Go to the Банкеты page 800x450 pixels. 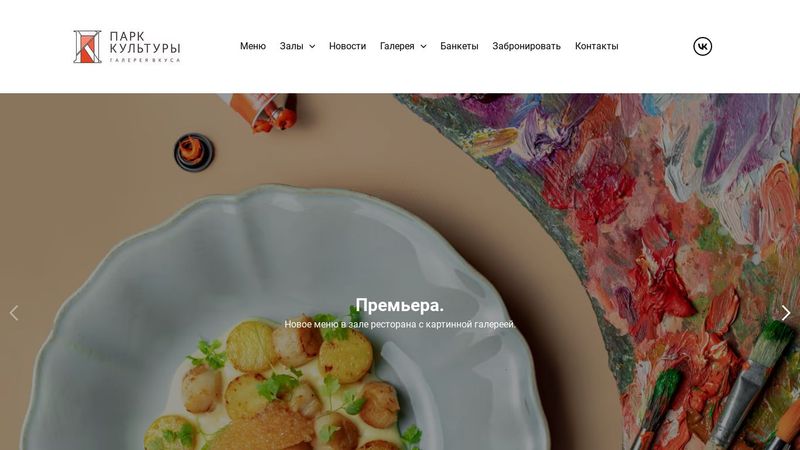pyautogui.click(x=459, y=46)
